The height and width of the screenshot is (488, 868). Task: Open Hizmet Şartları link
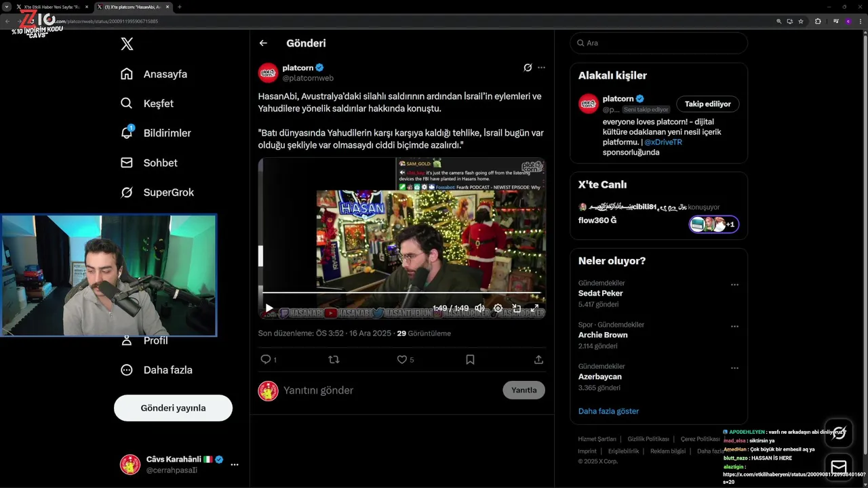click(x=597, y=439)
